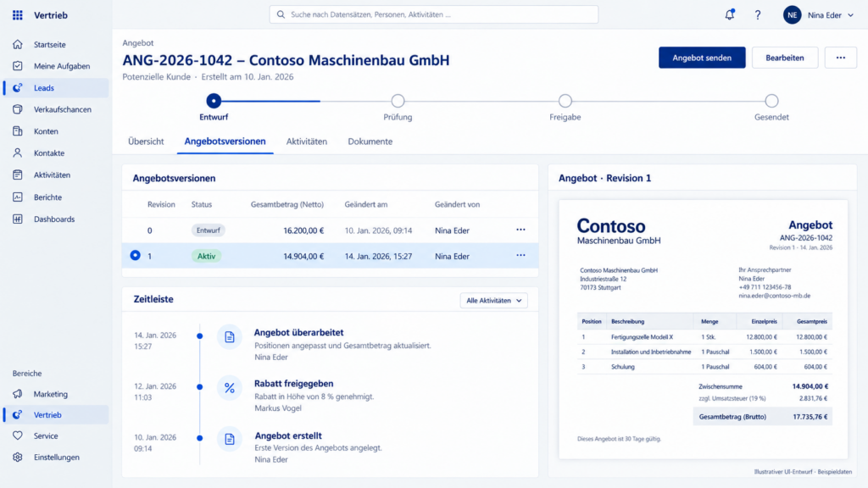
Task: Click the Gesendet progress stage marker
Action: pos(771,101)
